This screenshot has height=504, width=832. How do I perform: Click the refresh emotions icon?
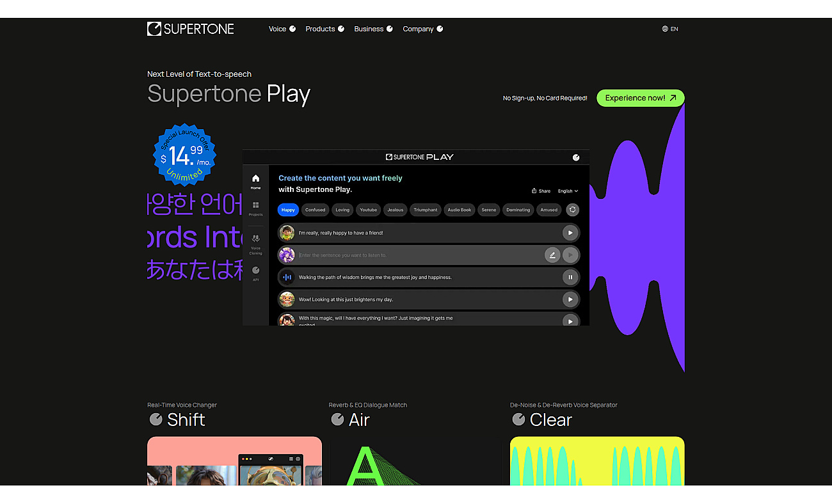(x=573, y=210)
